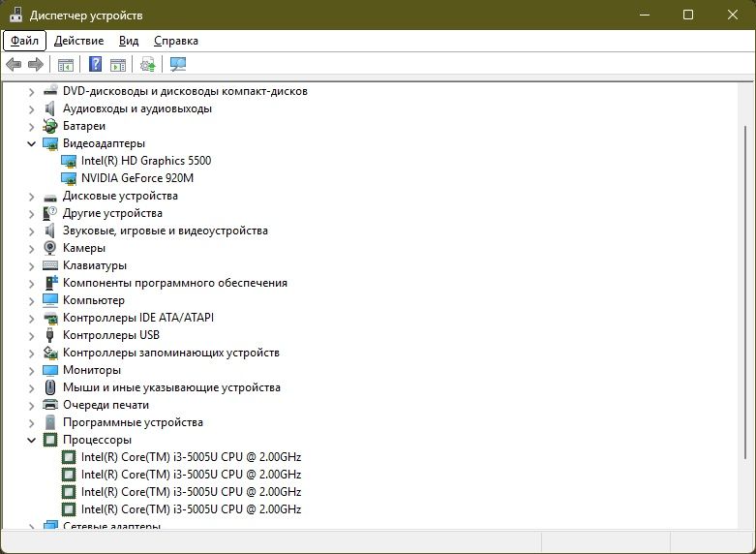Select the last Intel Core i3-5005U entry
The image size is (756, 554).
pyautogui.click(x=191, y=509)
